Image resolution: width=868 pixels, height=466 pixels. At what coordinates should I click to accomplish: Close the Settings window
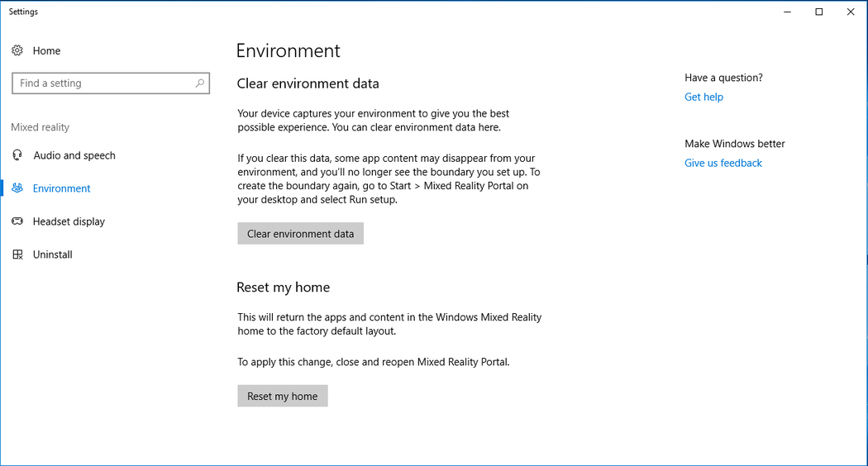point(851,12)
